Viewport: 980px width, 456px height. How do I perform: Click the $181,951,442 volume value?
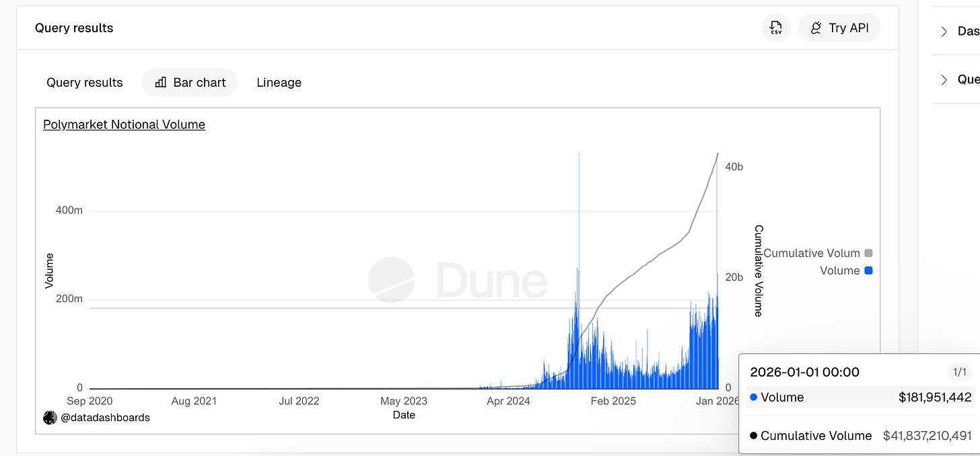pos(935,397)
